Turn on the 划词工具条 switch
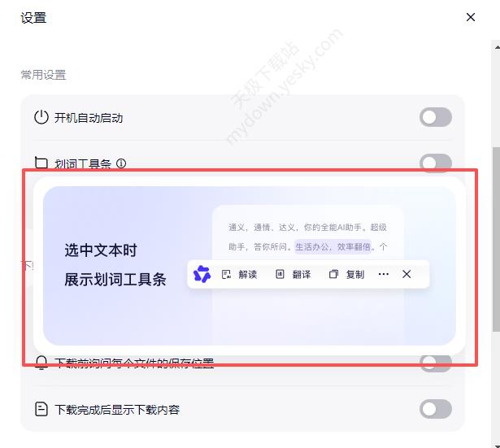Screen dimensions: 500x448 click(436, 162)
